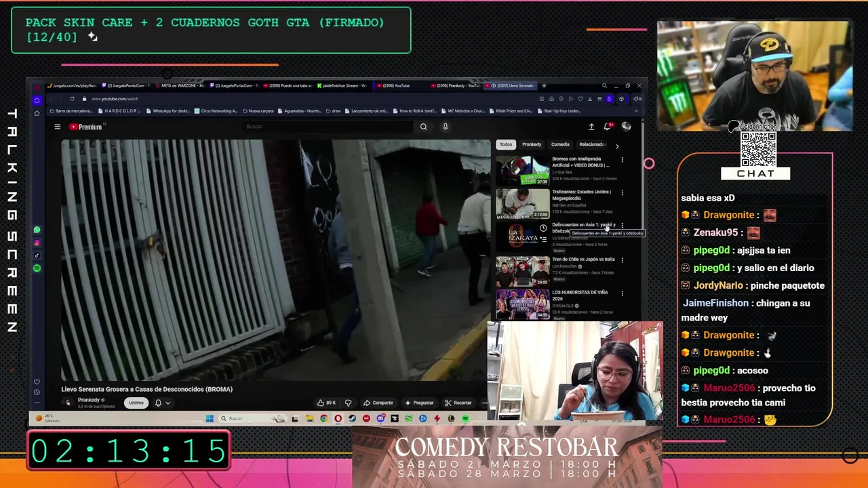The width and height of the screenshot is (868, 488).
Task: Click the Preguntar button
Action: [419, 403]
